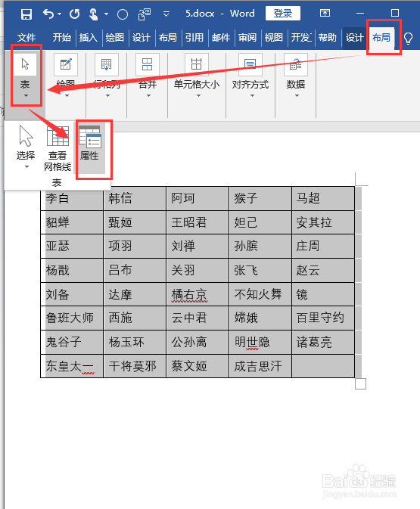Switch to the 绘图 tab

click(x=115, y=38)
